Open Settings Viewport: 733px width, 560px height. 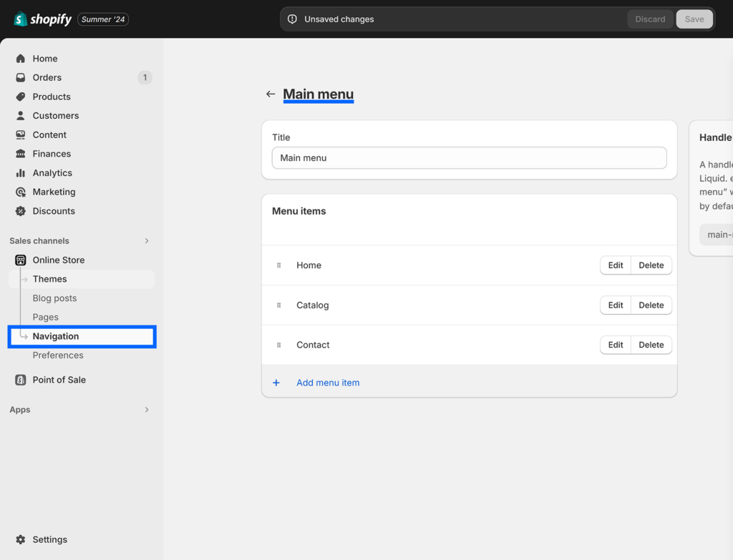tap(50, 539)
